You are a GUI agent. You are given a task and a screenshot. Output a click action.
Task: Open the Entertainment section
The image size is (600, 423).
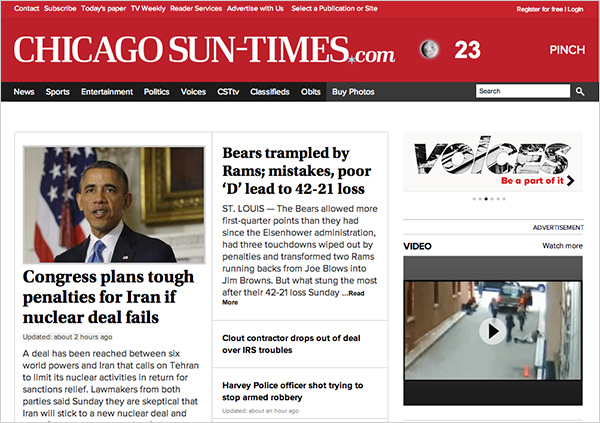click(107, 92)
